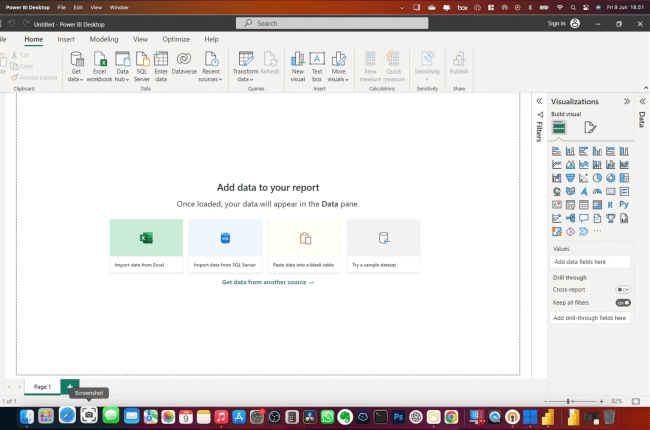Open Photoshop from the Dock
This screenshot has width=650, height=430.
click(398, 417)
